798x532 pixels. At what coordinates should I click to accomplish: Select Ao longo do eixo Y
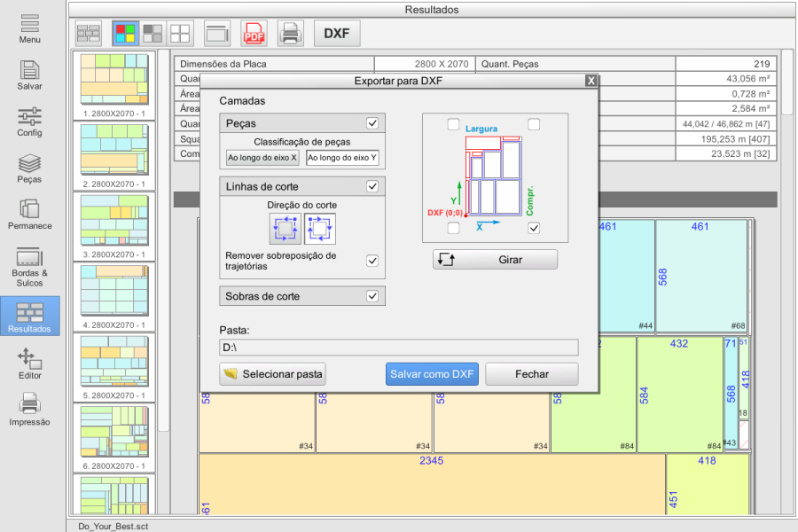pos(342,158)
